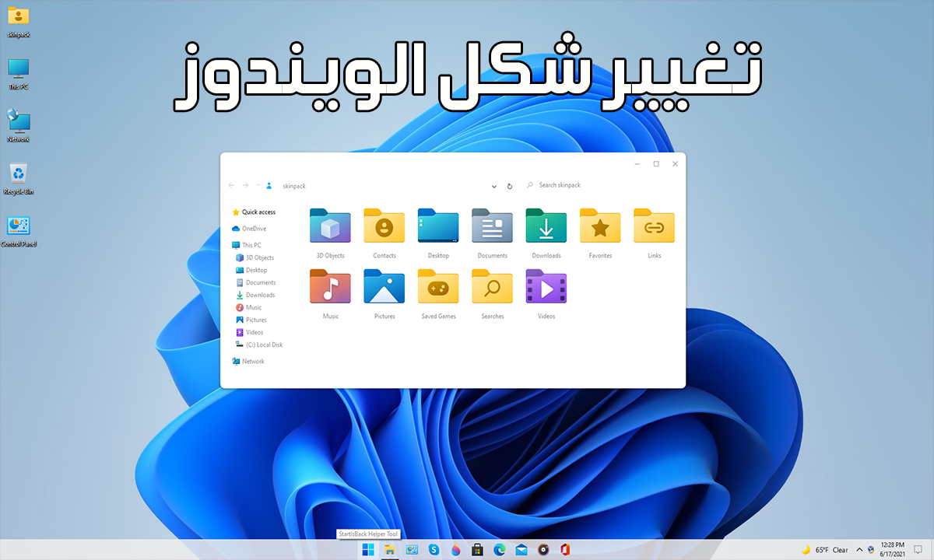Click the skinpack address path text
This screenshot has width=934, height=560.
tap(294, 186)
